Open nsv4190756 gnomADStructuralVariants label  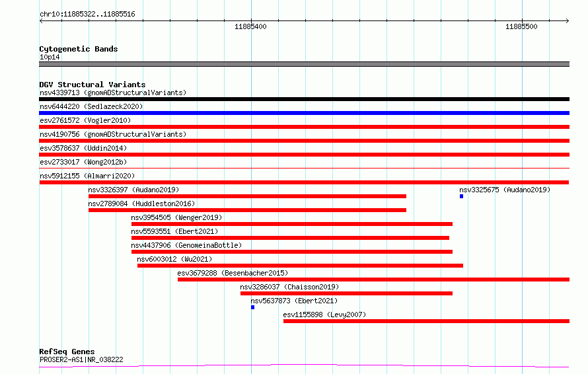tap(113, 134)
